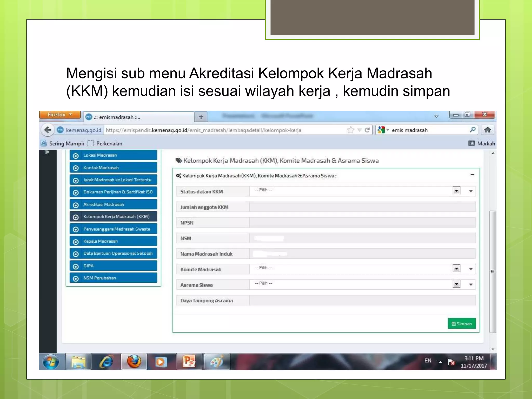Open the Firefox menu button
Screen dimensions: 532x399
[x=59, y=115]
